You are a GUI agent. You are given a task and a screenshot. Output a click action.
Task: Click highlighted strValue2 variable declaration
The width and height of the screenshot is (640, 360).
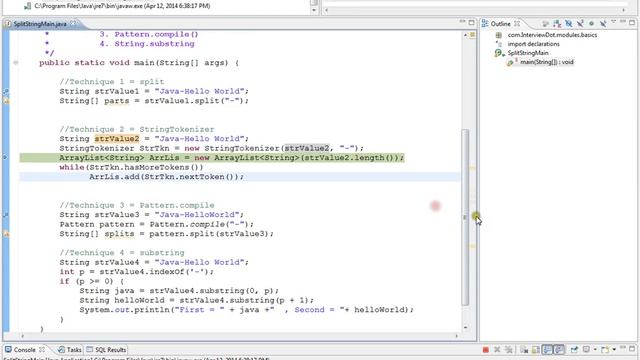coord(117,139)
